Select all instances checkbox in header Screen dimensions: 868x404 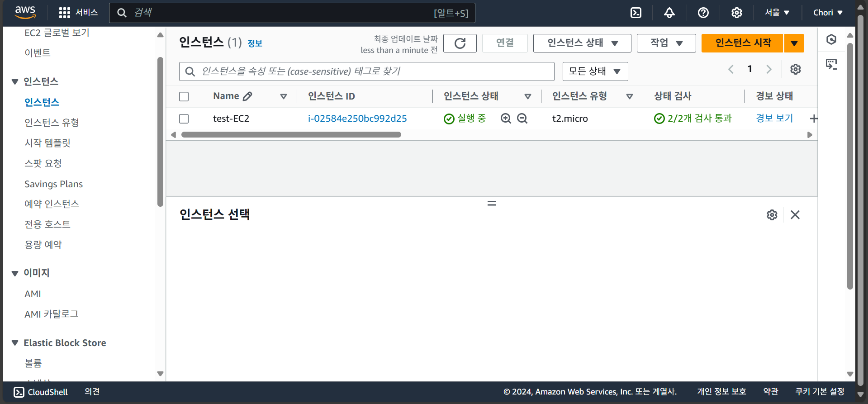[x=184, y=96]
